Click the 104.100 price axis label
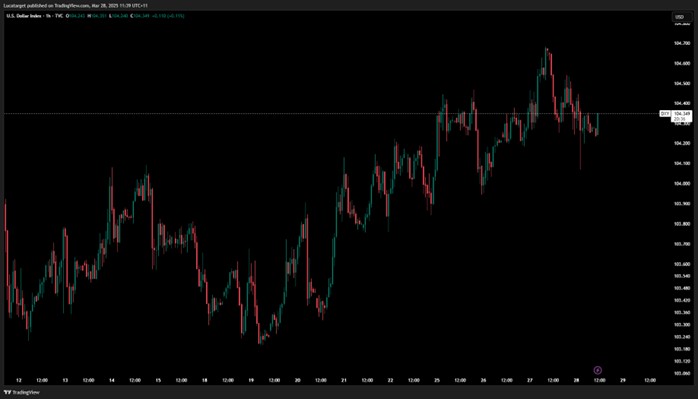 coord(682,164)
